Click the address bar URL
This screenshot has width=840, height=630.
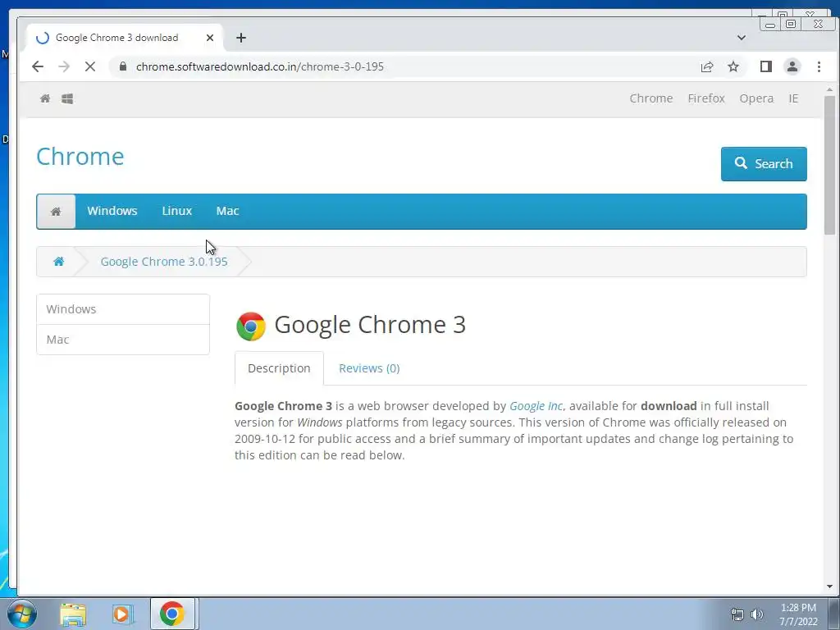click(260, 66)
